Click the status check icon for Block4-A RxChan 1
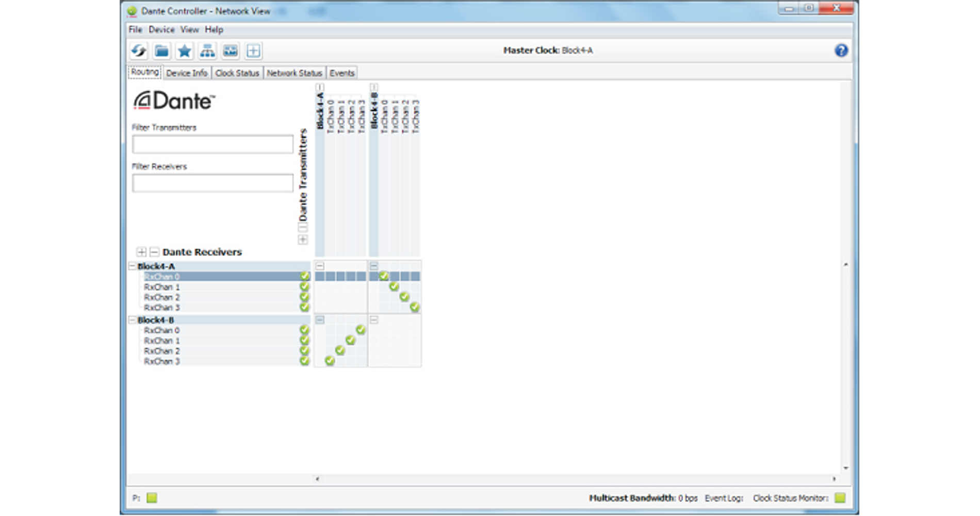The image size is (980, 516). pyautogui.click(x=304, y=287)
